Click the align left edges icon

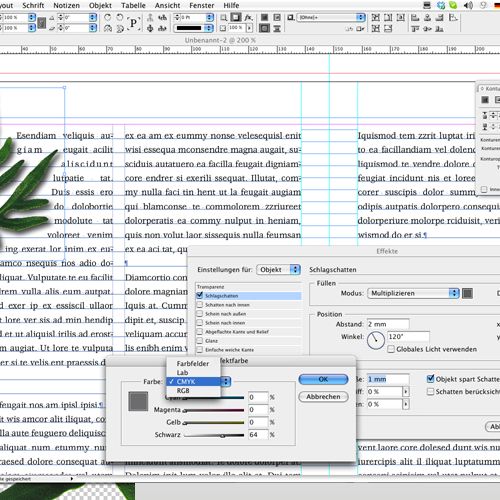tap(415, 17)
